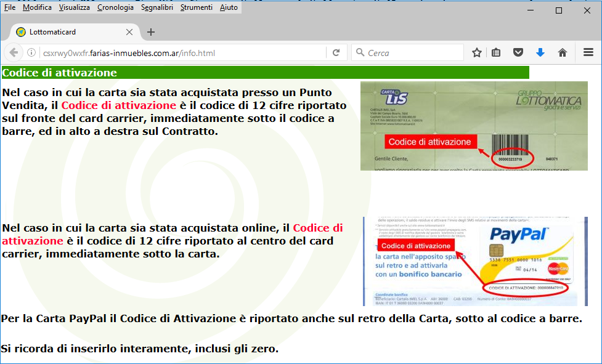Close the browser window

click(587, 10)
